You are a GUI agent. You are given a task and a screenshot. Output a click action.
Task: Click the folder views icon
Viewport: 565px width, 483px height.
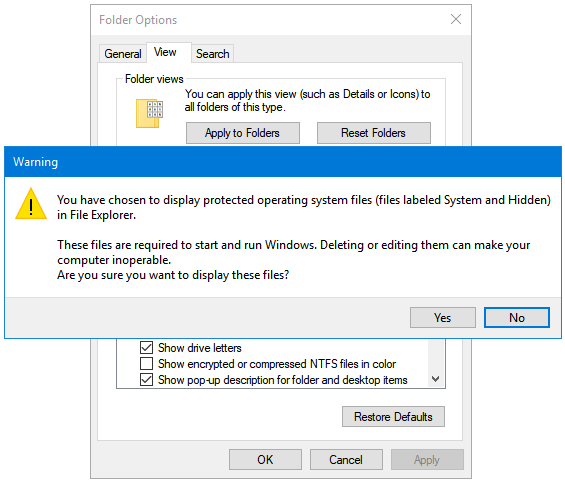pos(149,113)
